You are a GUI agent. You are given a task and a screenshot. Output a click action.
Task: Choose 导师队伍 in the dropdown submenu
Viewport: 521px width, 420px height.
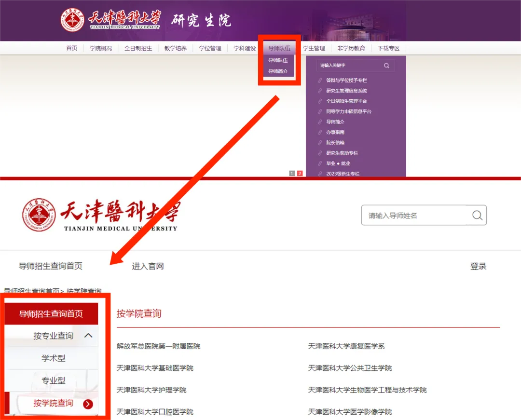[x=278, y=60]
